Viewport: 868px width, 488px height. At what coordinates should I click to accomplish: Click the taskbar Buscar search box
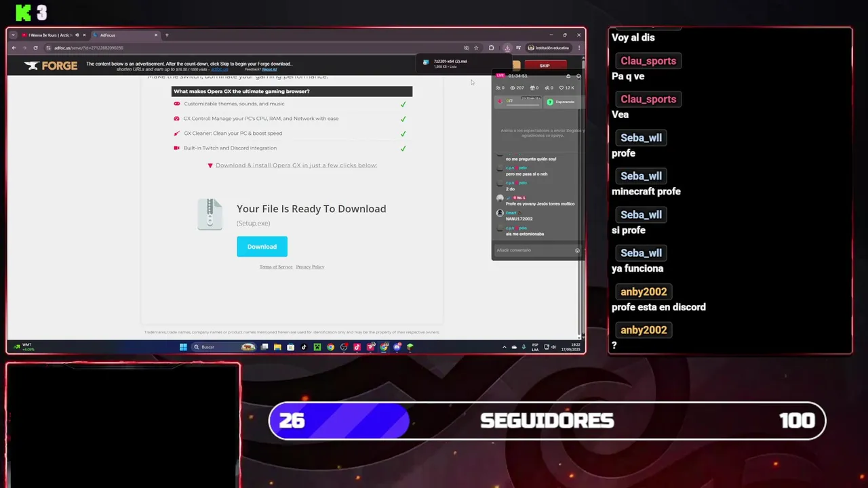(225, 347)
